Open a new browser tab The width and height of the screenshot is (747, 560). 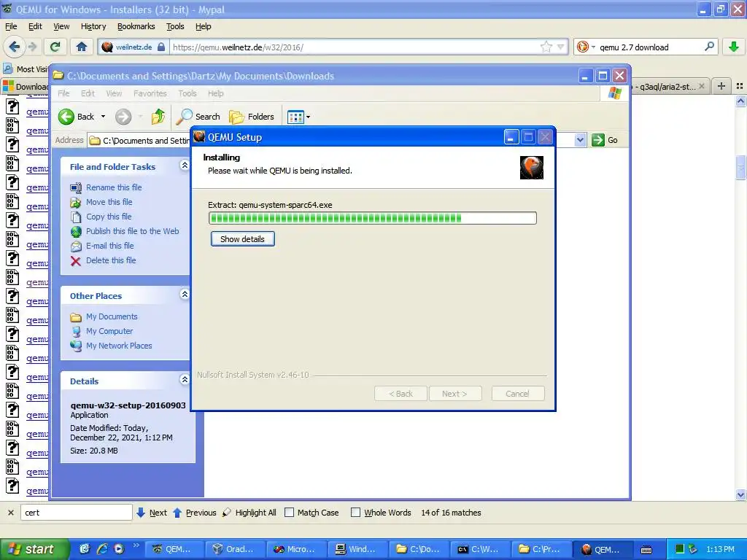[721, 86]
